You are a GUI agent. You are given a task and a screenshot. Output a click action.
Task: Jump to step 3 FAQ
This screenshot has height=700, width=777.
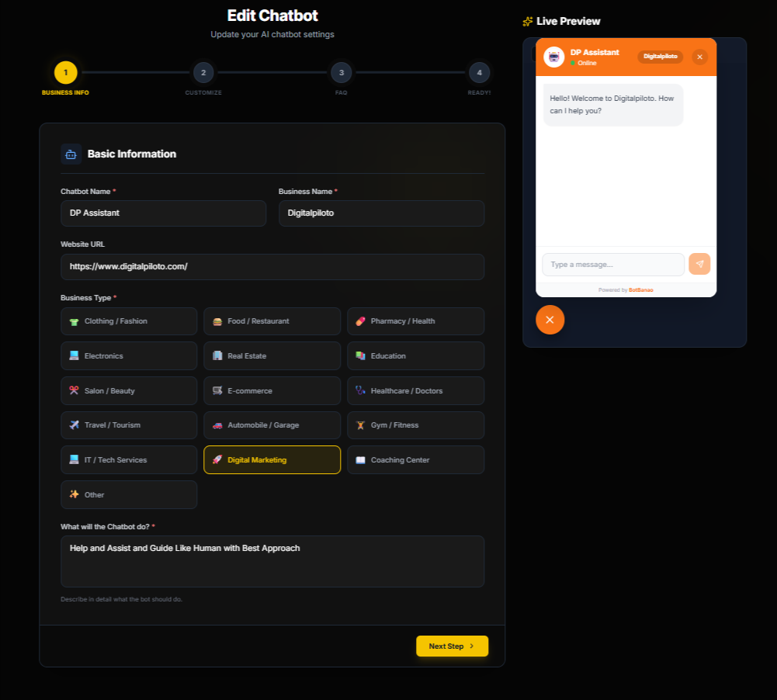pos(342,73)
